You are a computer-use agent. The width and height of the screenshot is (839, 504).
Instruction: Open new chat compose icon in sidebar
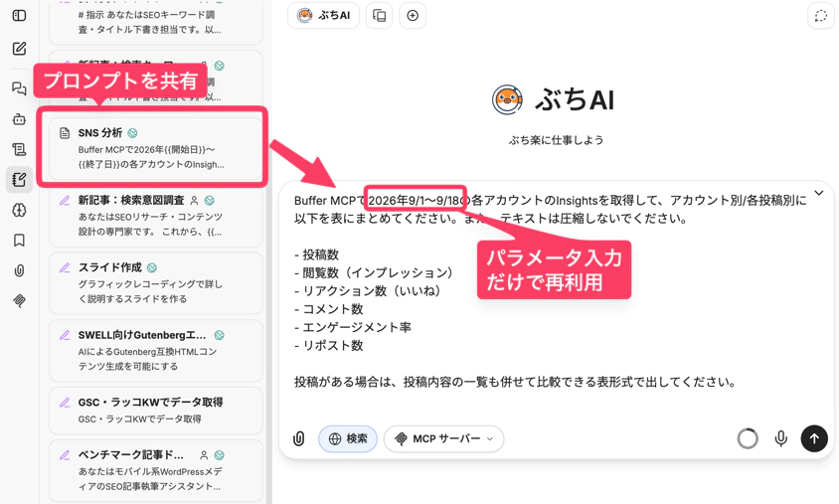[x=19, y=49]
